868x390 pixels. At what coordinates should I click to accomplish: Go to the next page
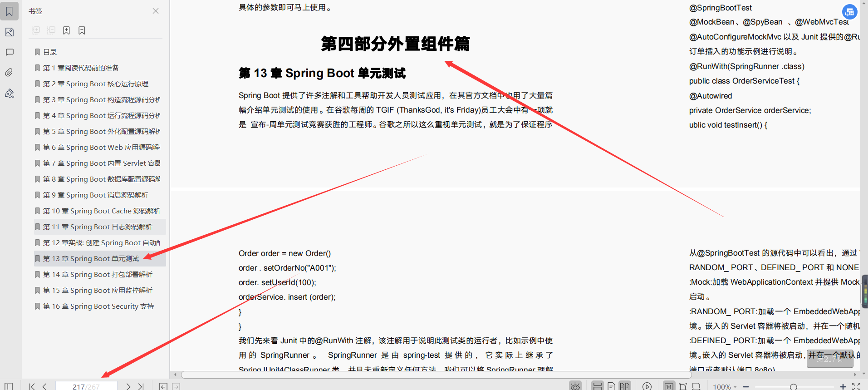(128, 386)
